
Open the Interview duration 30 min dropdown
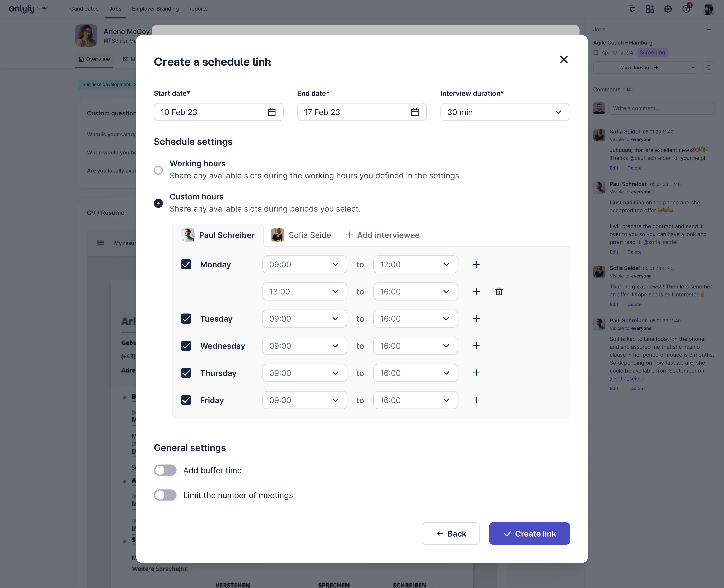point(505,112)
